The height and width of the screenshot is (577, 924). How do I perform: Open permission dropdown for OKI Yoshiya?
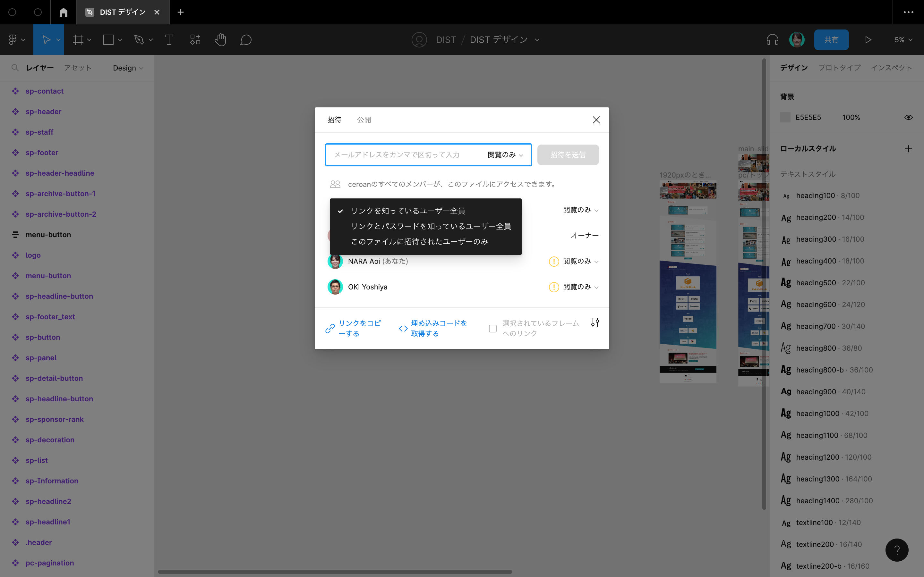(x=580, y=287)
